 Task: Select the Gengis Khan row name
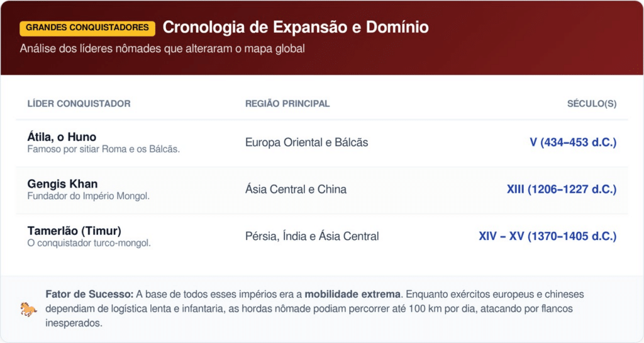point(62,184)
